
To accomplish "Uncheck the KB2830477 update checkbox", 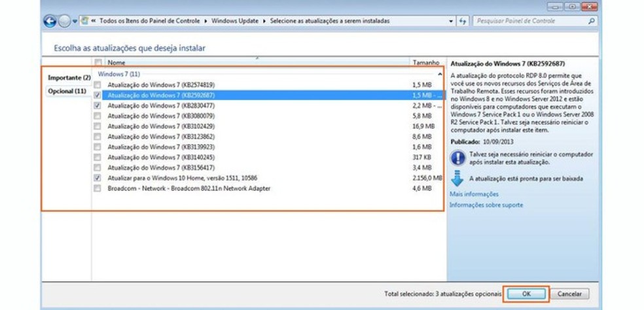I will (98, 105).
